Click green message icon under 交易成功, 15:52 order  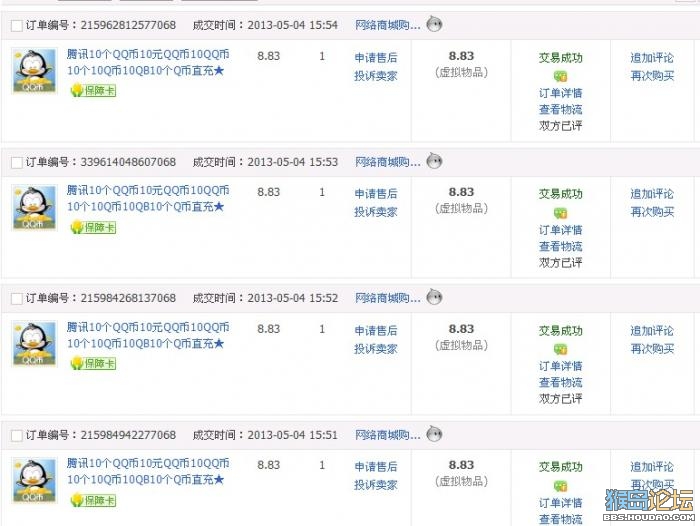pos(560,349)
